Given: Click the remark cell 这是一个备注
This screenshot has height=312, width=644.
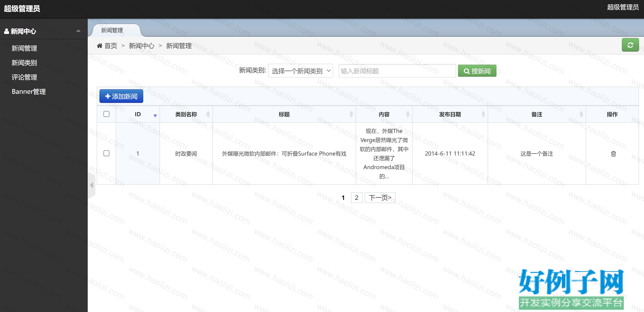Looking at the screenshot, I should pyautogui.click(x=537, y=154).
